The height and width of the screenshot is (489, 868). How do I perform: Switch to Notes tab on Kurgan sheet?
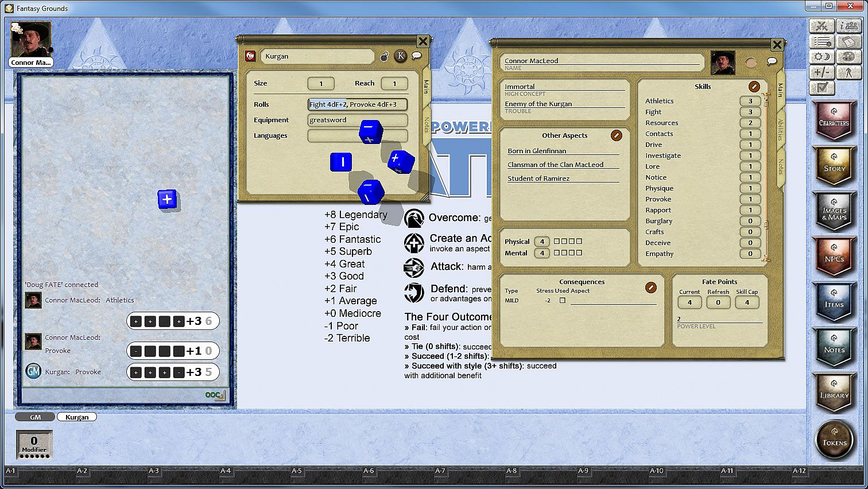click(x=426, y=125)
